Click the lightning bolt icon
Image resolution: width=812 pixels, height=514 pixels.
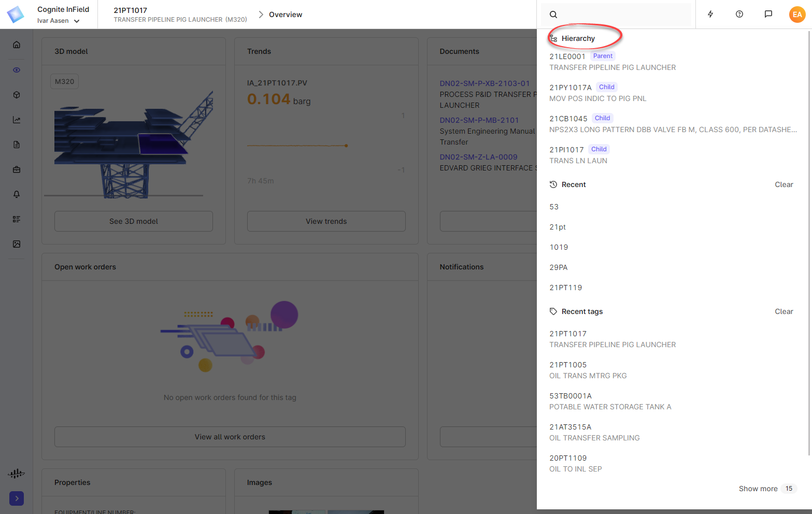click(x=710, y=15)
